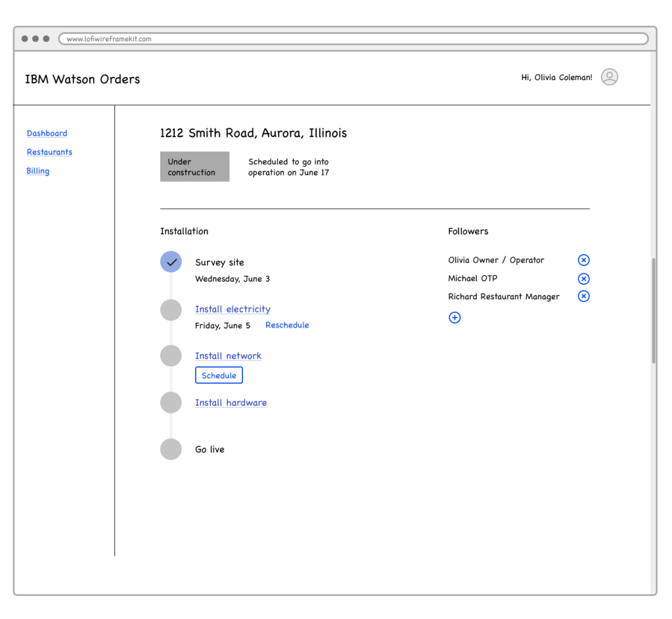Remove follower Michael OTP

pos(583,278)
